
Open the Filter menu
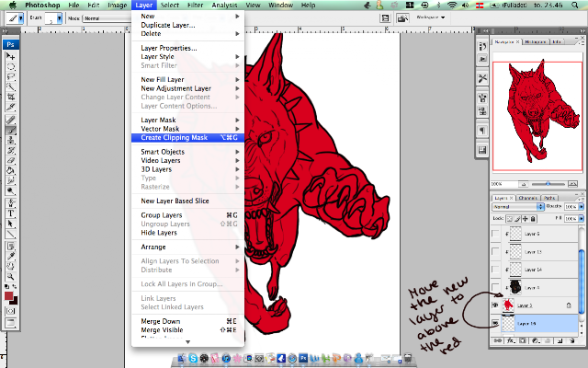(x=195, y=6)
